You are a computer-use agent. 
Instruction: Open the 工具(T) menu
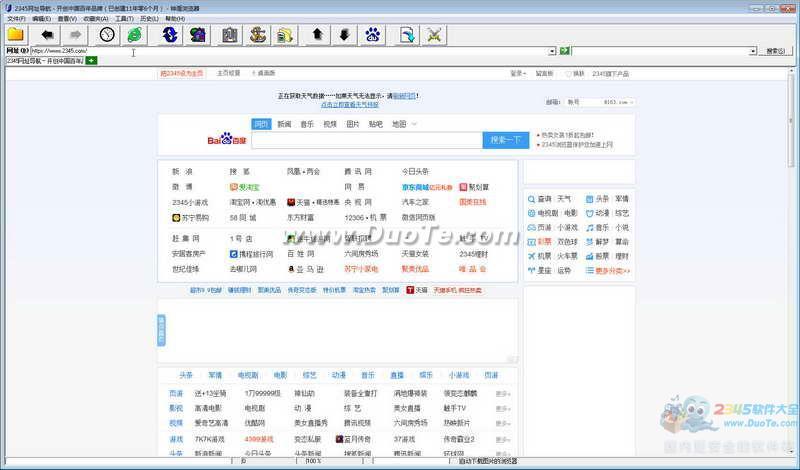click(124, 19)
